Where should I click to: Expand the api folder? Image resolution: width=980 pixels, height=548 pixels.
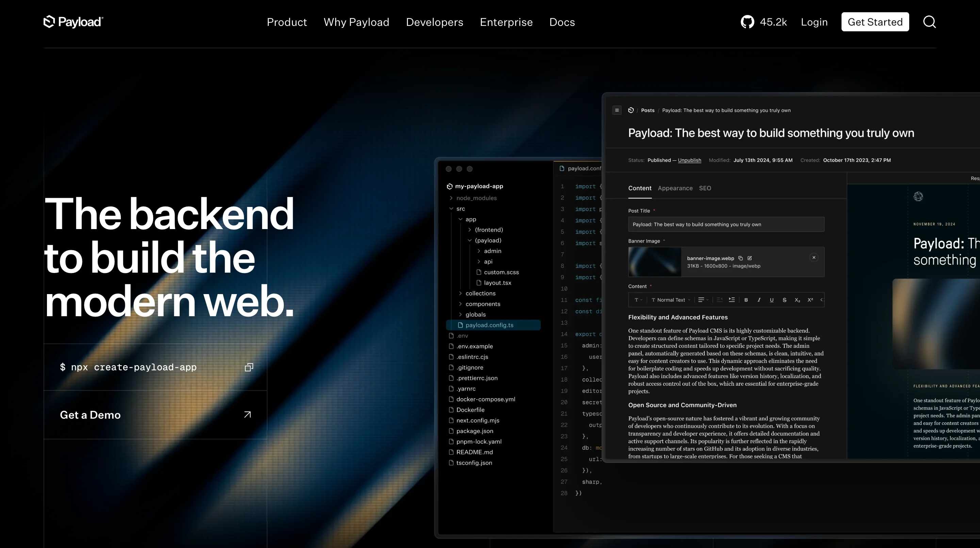coord(478,262)
